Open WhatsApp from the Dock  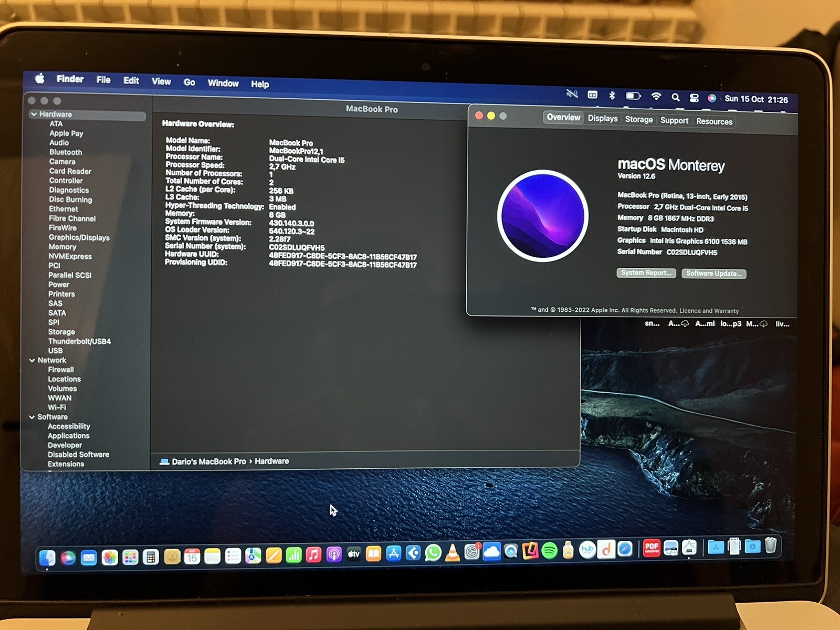pyautogui.click(x=433, y=553)
